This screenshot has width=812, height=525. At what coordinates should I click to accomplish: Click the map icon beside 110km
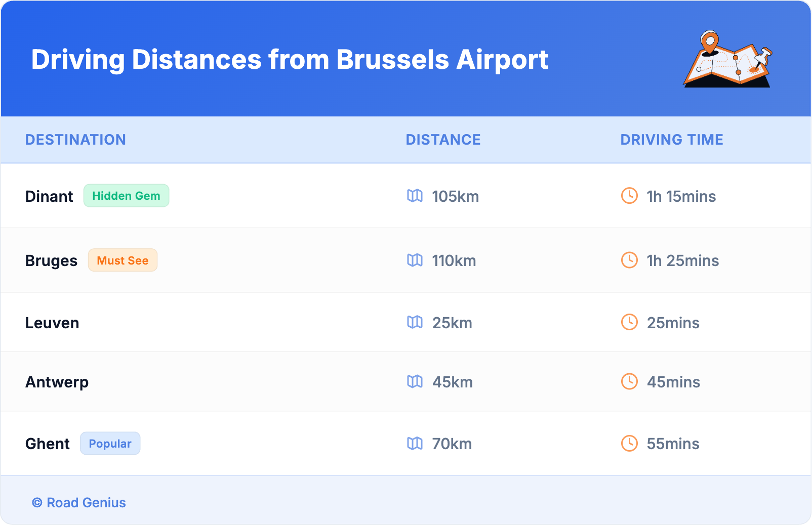[415, 260]
